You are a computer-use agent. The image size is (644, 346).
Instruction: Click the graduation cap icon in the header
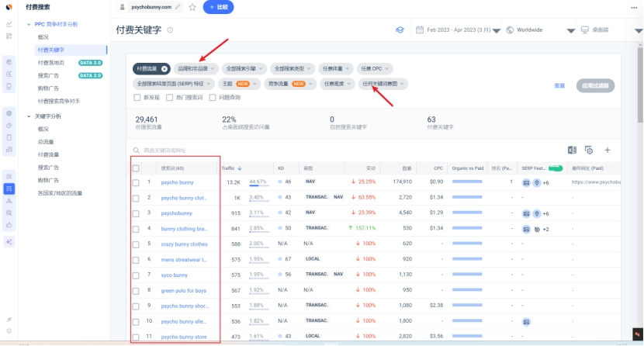pos(400,30)
